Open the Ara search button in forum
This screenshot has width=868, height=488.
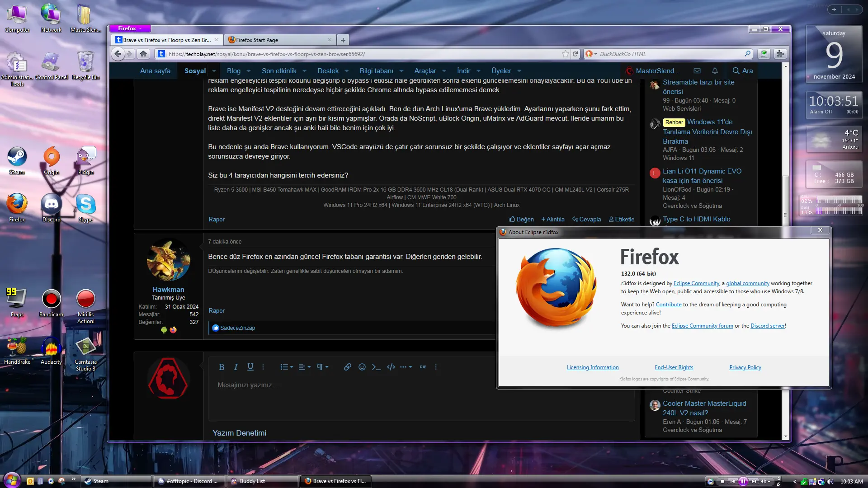[x=743, y=71]
